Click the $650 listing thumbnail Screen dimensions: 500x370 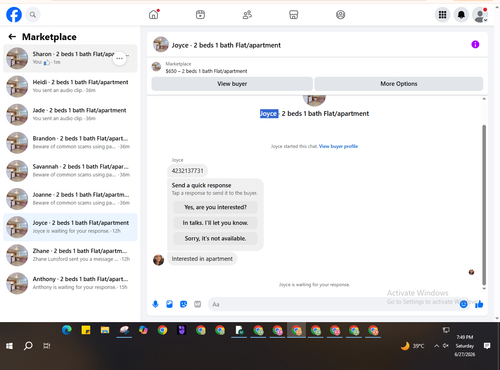pyautogui.click(x=156, y=67)
